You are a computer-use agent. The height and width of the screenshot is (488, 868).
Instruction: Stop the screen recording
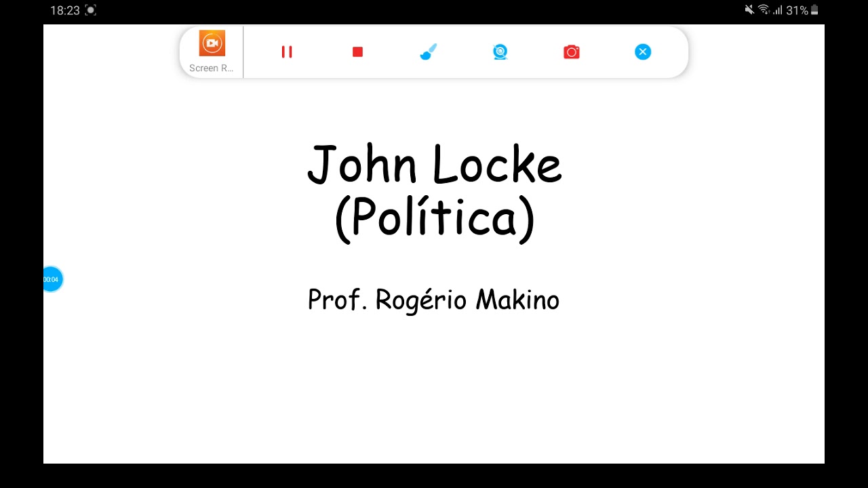coord(358,52)
